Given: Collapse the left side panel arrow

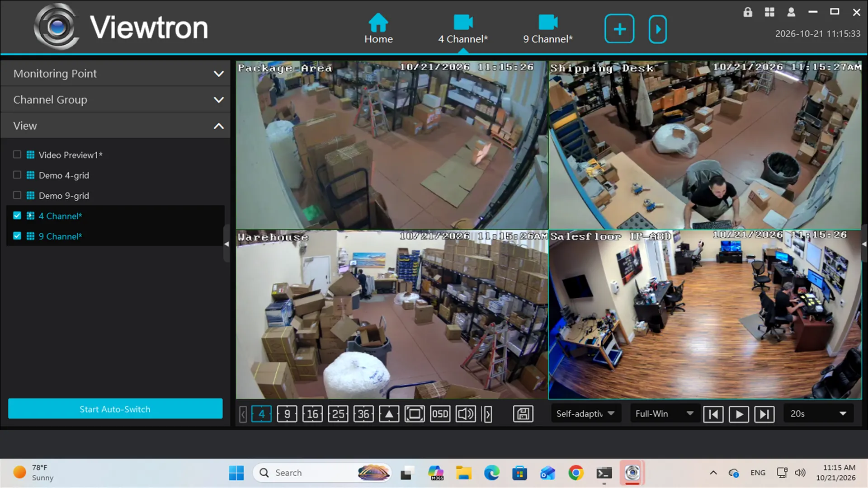Looking at the screenshot, I should [x=226, y=244].
